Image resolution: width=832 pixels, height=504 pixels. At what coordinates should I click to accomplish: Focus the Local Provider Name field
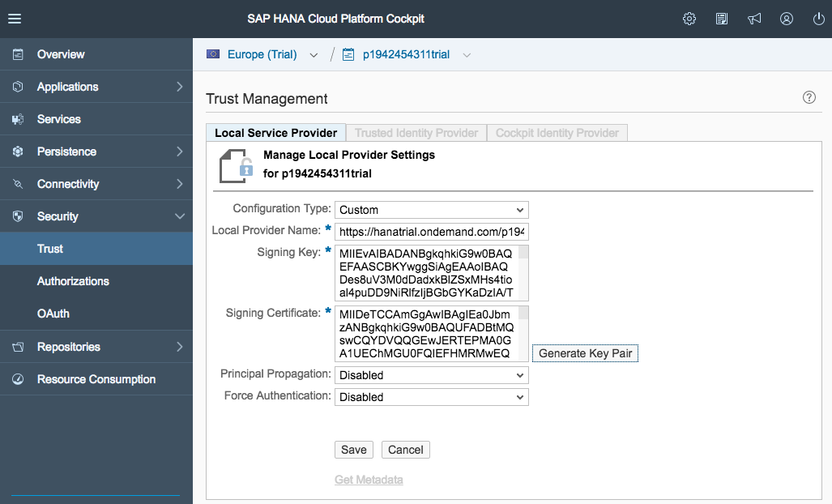coord(431,232)
